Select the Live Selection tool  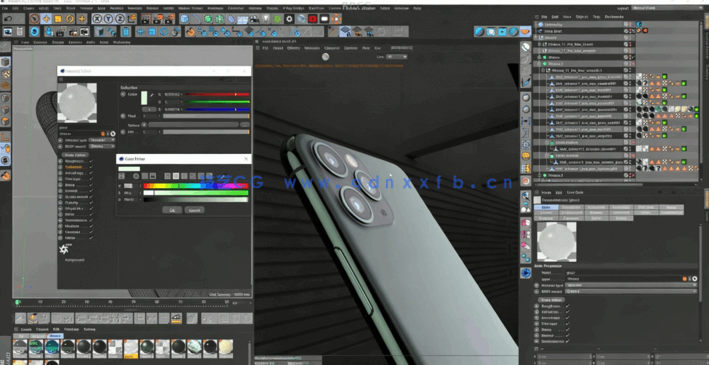34,19
